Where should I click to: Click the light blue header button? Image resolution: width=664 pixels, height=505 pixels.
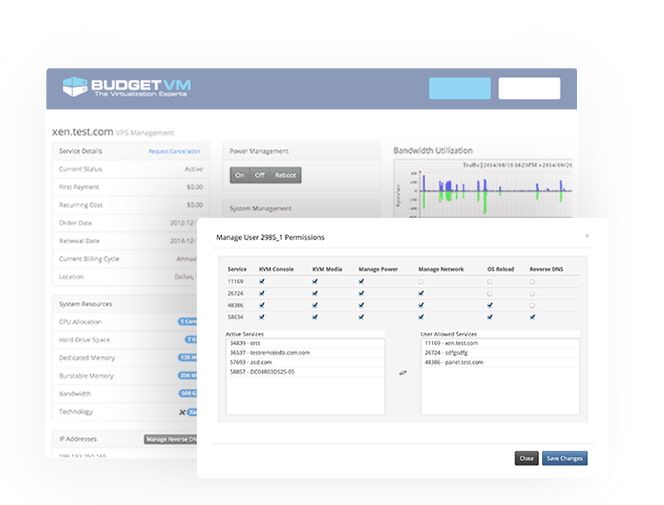click(x=459, y=88)
